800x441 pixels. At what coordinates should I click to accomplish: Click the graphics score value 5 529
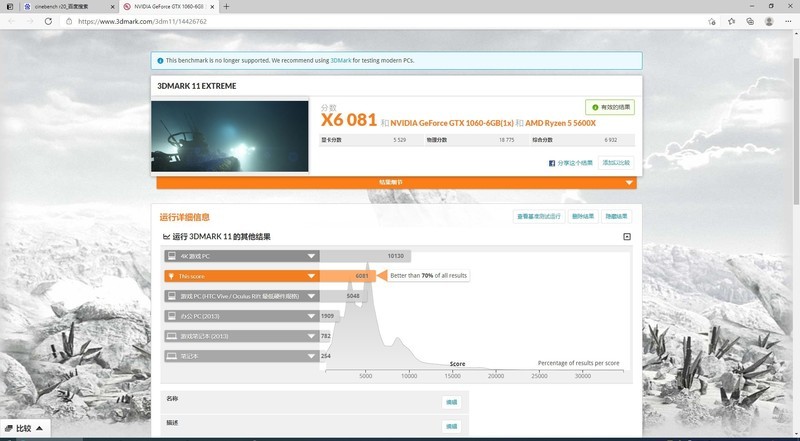coord(399,140)
